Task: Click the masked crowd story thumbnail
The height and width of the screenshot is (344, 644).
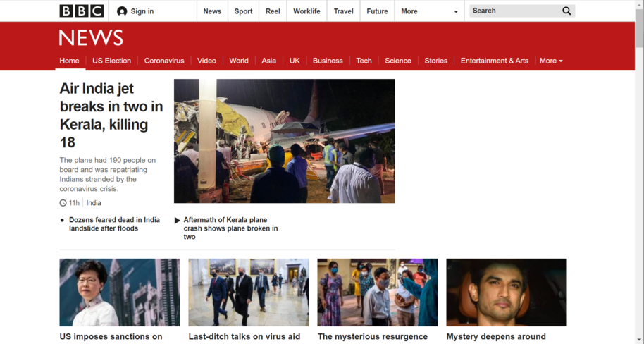Action: point(378,293)
